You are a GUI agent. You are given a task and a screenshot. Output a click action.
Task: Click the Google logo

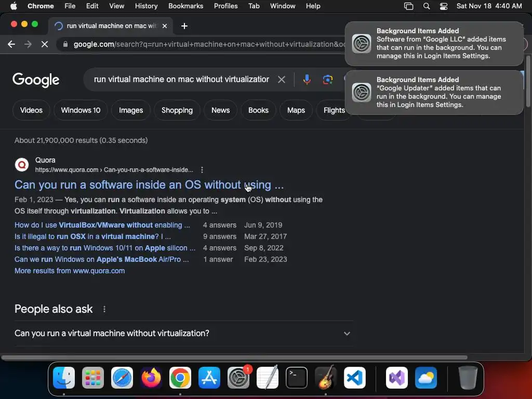pyautogui.click(x=36, y=80)
